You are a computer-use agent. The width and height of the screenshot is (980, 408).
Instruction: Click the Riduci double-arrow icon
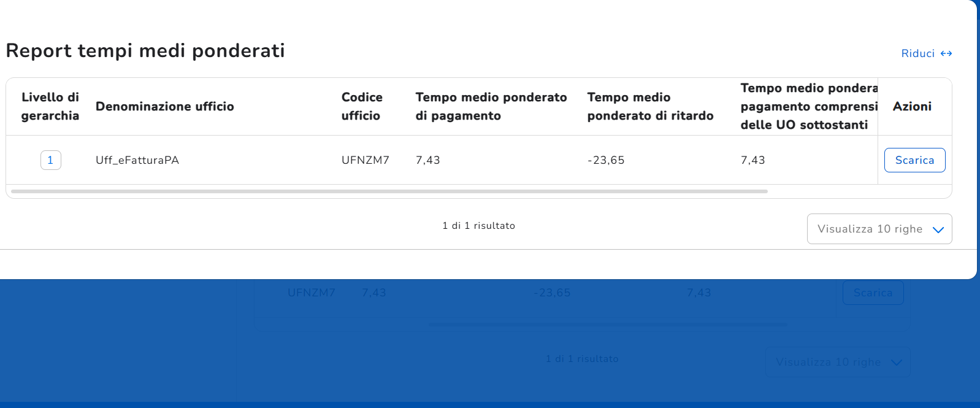[x=946, y=53]
